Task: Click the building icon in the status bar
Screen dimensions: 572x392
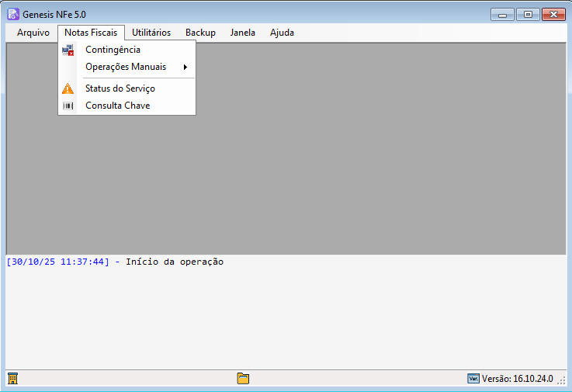Action: click(x=12, y=379)
